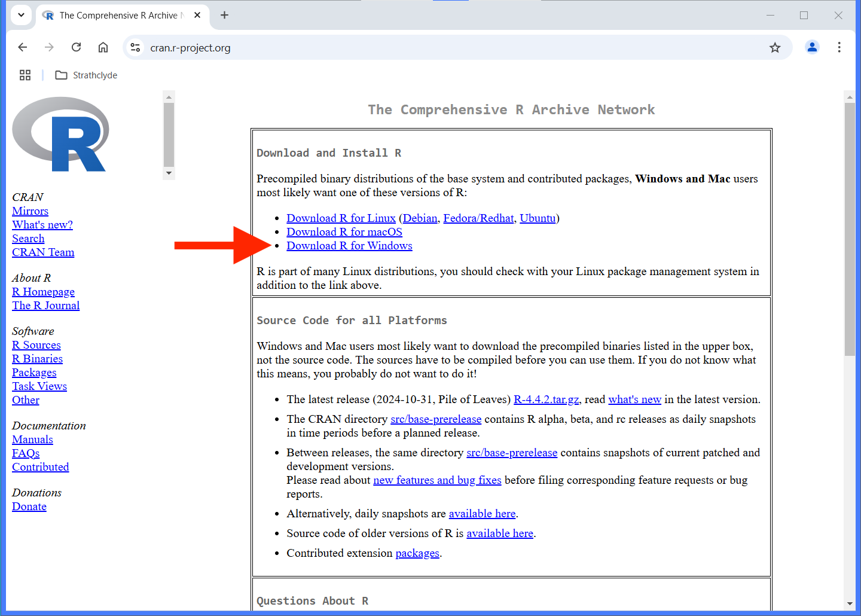Image resolution: width=861 pixels, height=616 pixels.
Task: Open the Task Views link
Action: [x=39, y=386]
